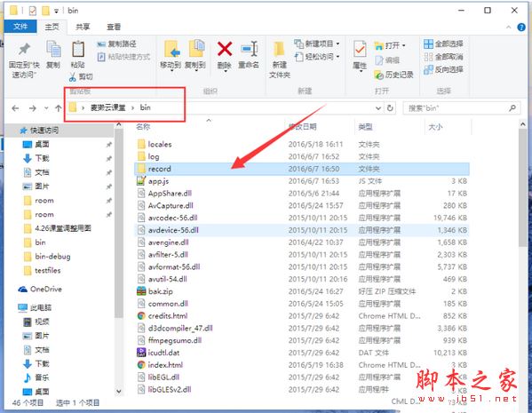Click 麦塊云课堂 in the address path
This screenshot has width=532, height=413.
(x=107, y=107)
